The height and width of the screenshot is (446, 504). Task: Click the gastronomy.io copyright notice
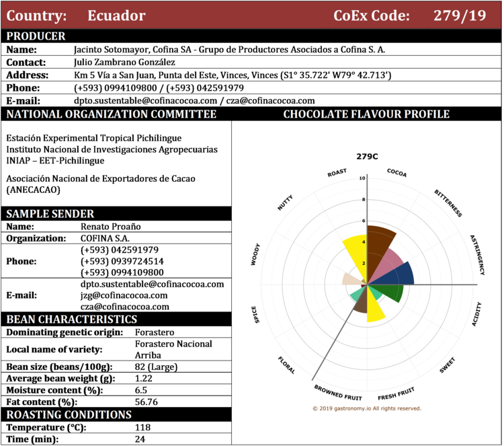click(367, 408)
